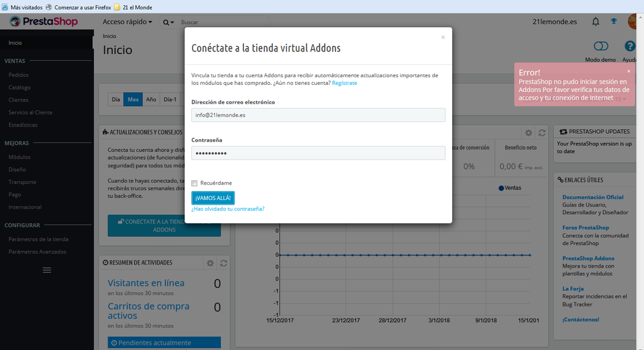Viewport: 644px width, 350px height.
Task: Select the Día-1 tab
Action: tap(170, 99)
